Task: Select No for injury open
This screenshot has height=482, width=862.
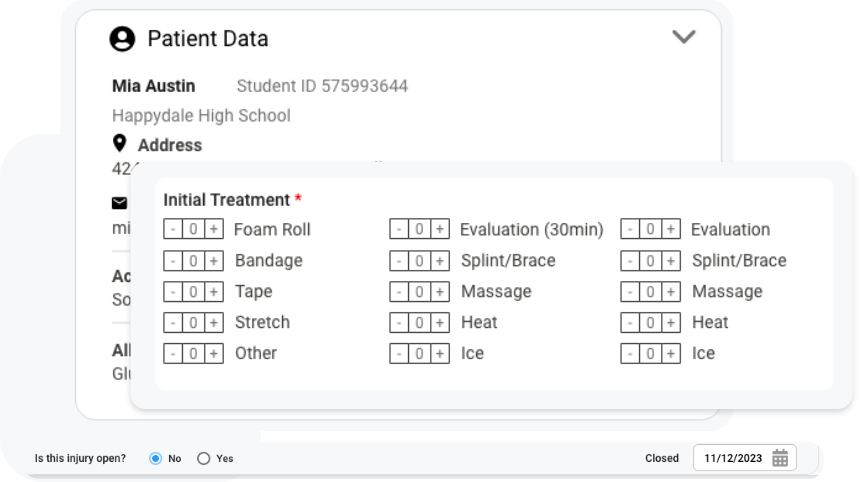Action: pyautogui.click(x=155, y=458)
